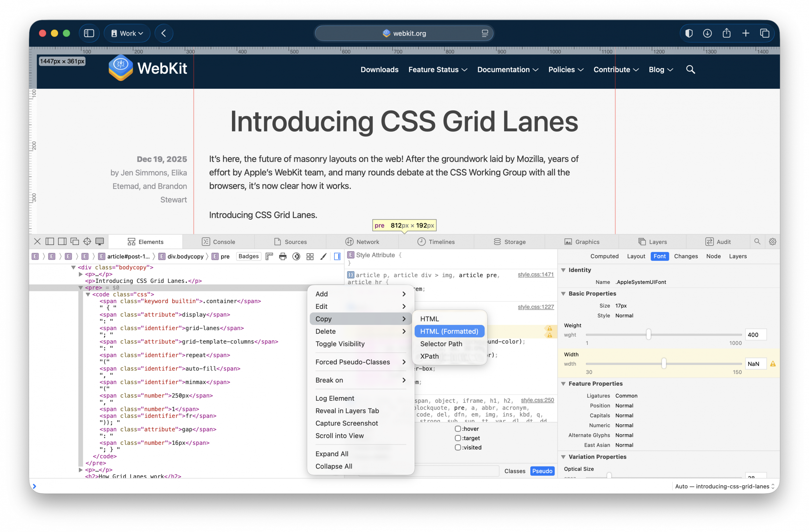The image size is (809, 532).
Task: Click the Badges button in the breadcrumb bar
Action: [x=248, y=256]
